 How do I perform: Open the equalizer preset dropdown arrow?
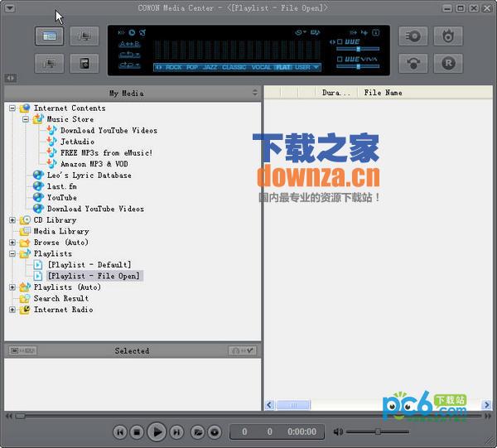point(316,67)
